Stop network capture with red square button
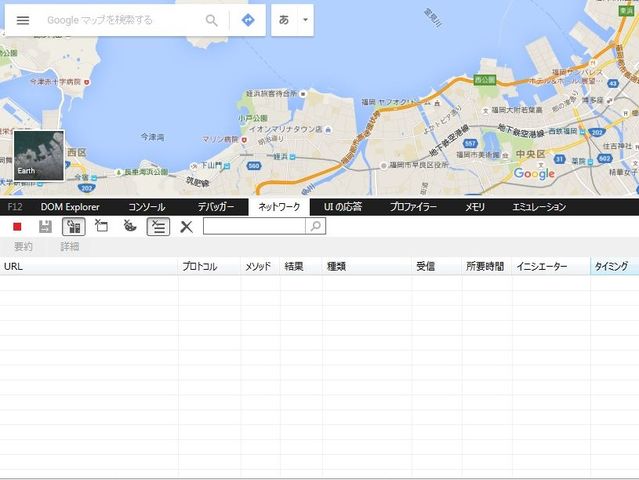Image resolution: width=639 pixels, height=480 pixels. tap(17, 227)
